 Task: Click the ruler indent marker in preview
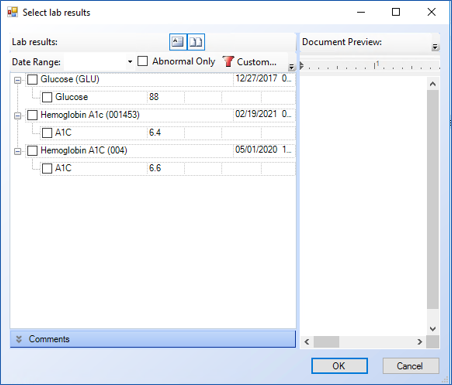pos(302,65)
